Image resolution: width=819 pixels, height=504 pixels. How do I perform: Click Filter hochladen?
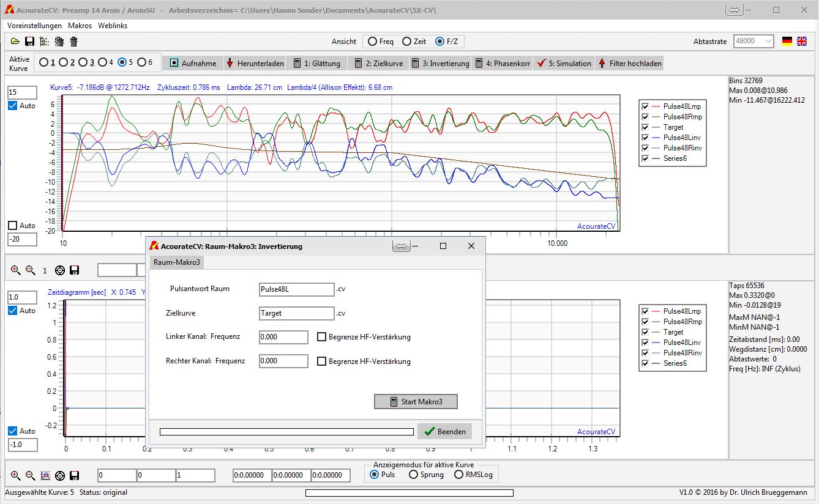pyautogui.click(x=629, y=63)
